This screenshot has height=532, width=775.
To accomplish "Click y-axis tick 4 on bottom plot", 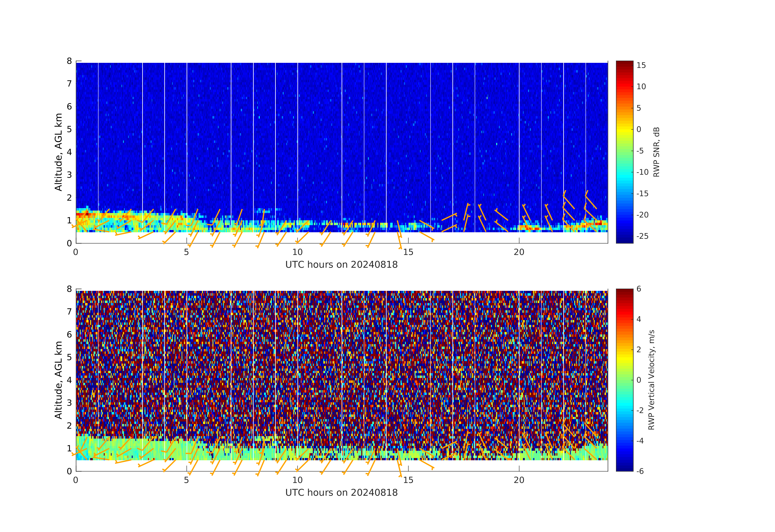I will [x=69, y=380].
